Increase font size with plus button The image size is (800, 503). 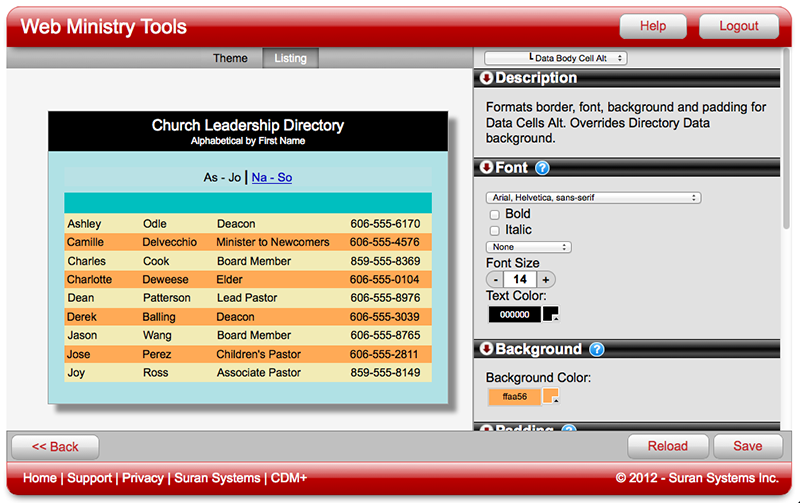pos(546,280)
